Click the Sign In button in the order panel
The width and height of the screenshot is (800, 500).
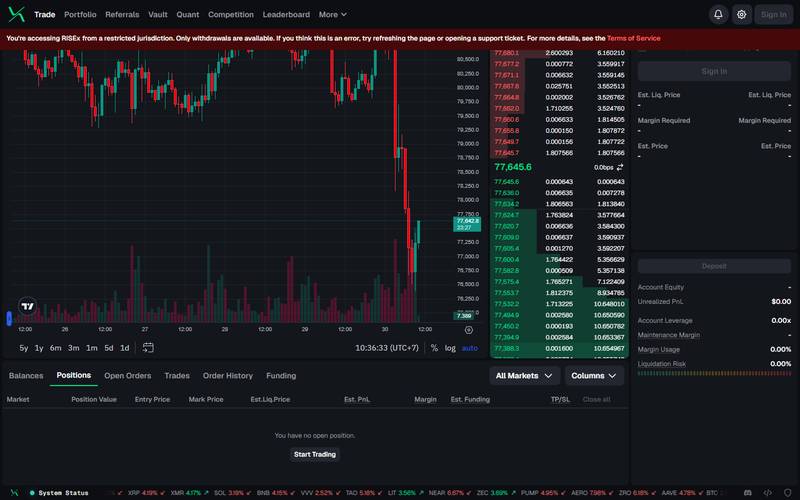[714, 71]
